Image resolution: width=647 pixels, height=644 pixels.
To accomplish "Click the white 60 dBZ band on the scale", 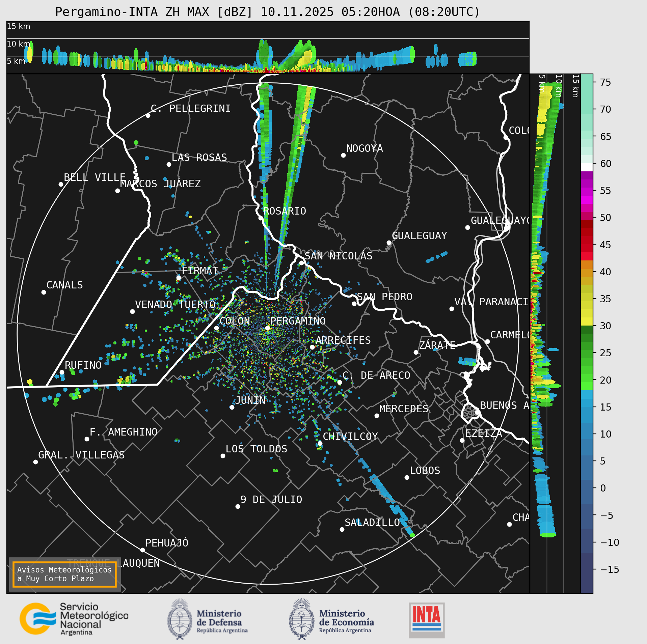I will [x=587, y=167].
